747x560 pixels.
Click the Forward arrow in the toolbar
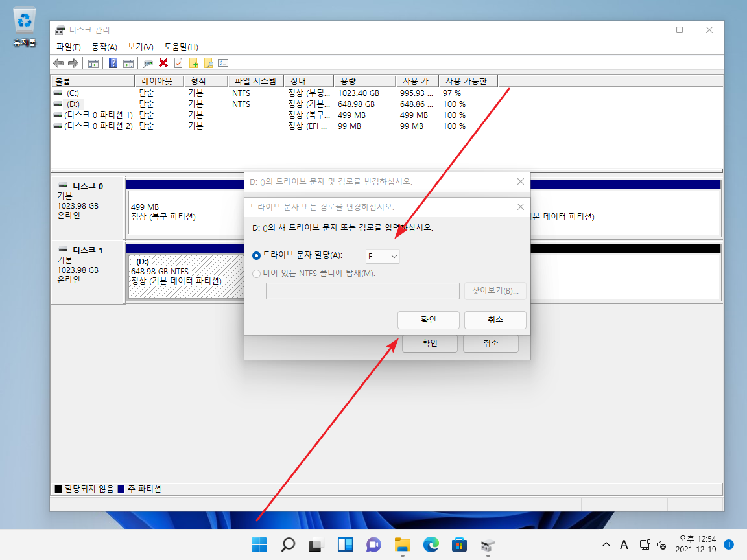(x=73, y=63)
